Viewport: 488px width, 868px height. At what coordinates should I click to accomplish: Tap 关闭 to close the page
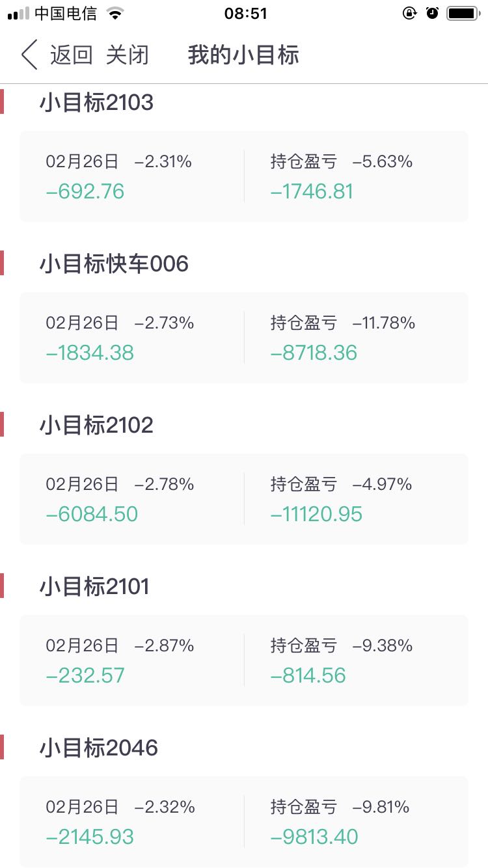[x=128, y=55]
